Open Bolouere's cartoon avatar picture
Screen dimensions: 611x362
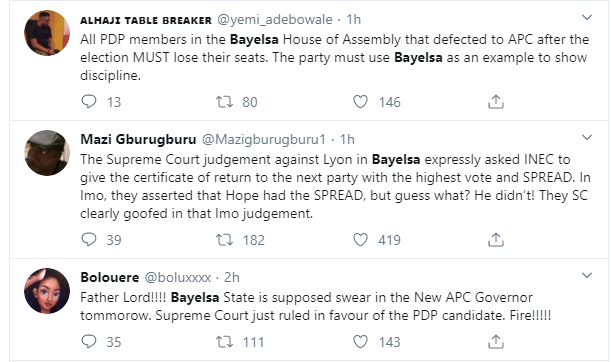[47, 291]
